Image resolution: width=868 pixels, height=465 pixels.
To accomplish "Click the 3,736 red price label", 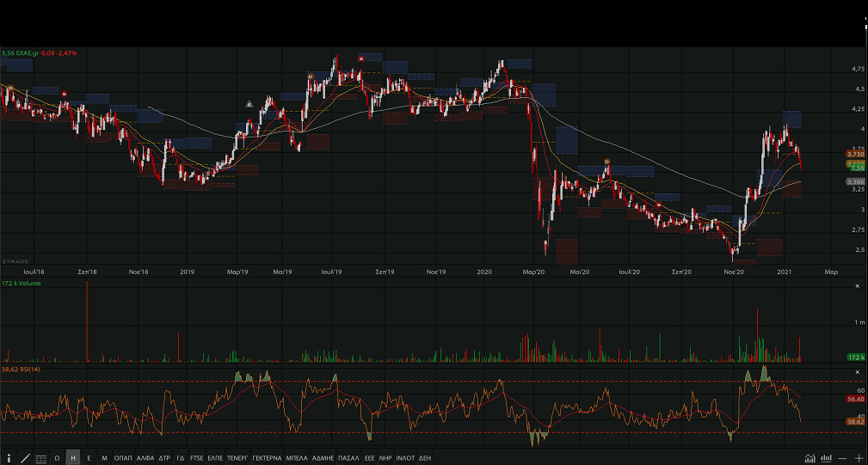I will (855, 153).
